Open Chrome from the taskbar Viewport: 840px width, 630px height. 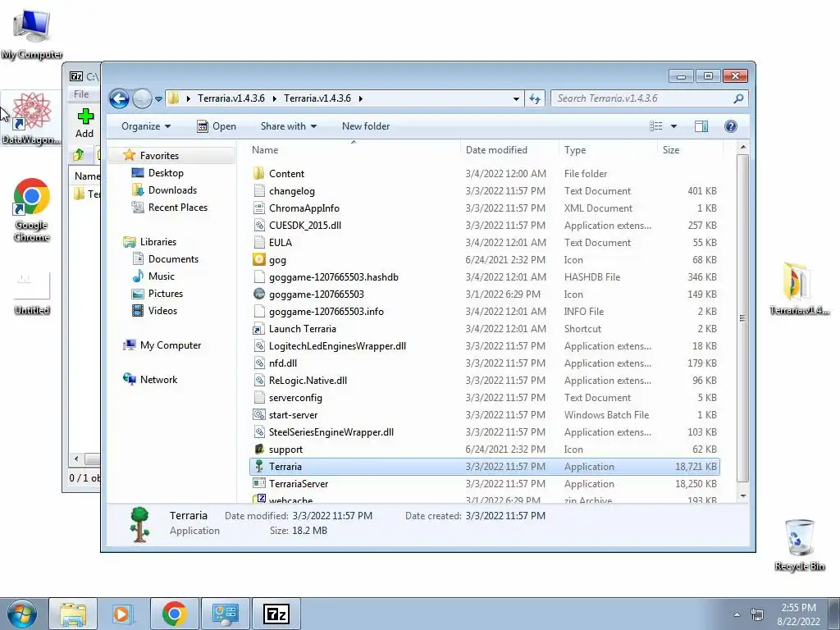174,614
